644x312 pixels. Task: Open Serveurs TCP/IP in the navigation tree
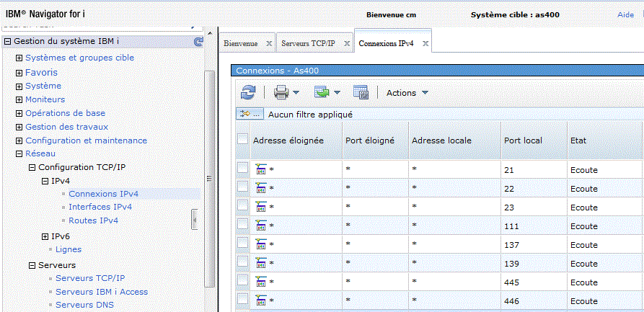(x=90, y=278)
